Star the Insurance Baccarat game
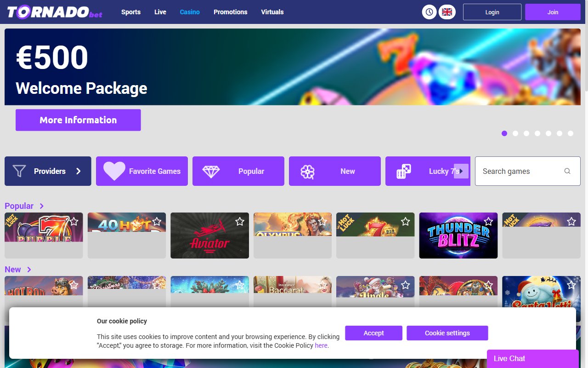This screenshot has width=588, height=368. pyautogui.click(x=323, y=285)
